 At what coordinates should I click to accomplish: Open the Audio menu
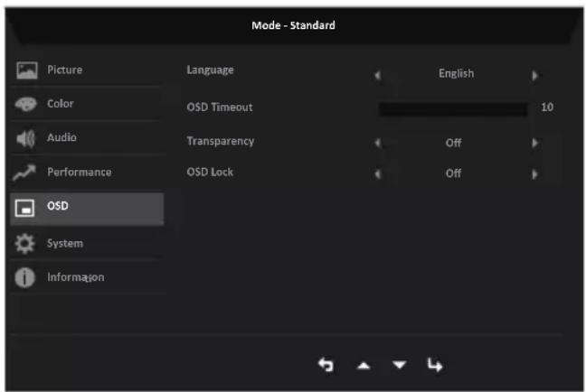coord(87,138)
